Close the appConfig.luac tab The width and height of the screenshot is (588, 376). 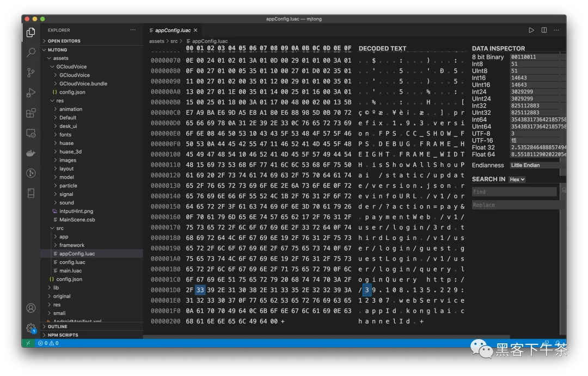195,30
